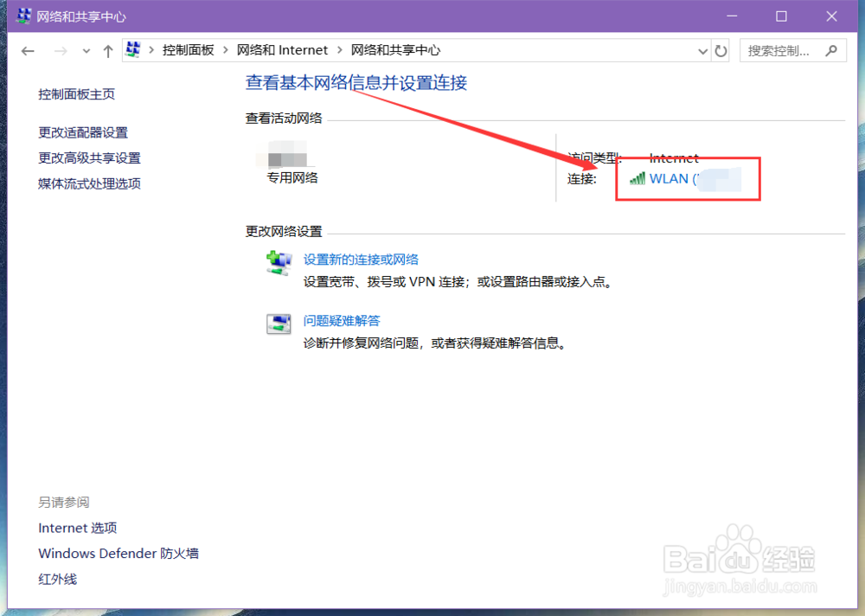Close the 网络和共享中心 window
The height and width of the screenshot is (616, 865).
point(831,16)
